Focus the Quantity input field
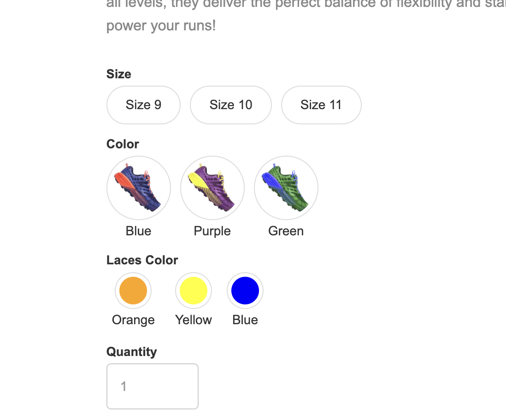The width and height of the screenshot is (506, 420). point(153,386)
